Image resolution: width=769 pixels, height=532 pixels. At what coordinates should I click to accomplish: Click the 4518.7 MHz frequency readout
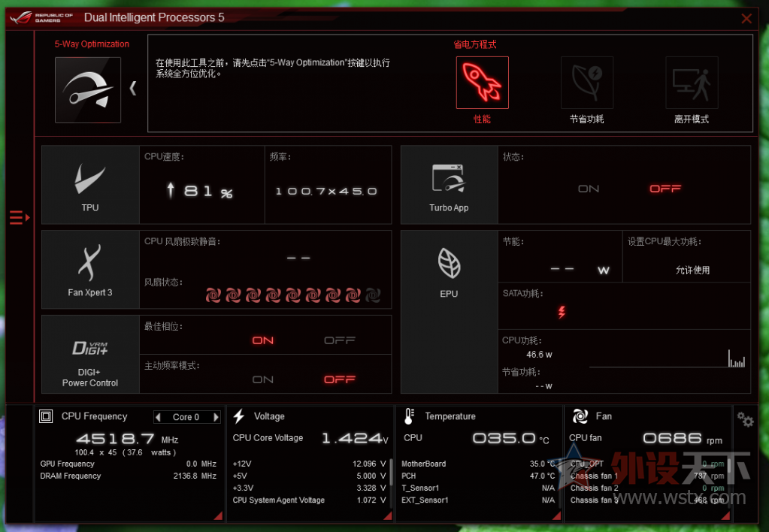click(127, 438)
